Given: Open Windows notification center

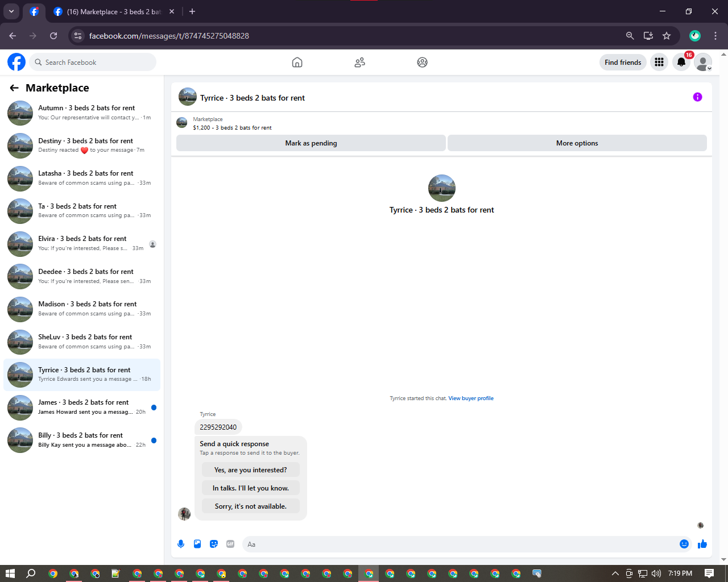Looking at the screenshot, I should pos(709,573).
